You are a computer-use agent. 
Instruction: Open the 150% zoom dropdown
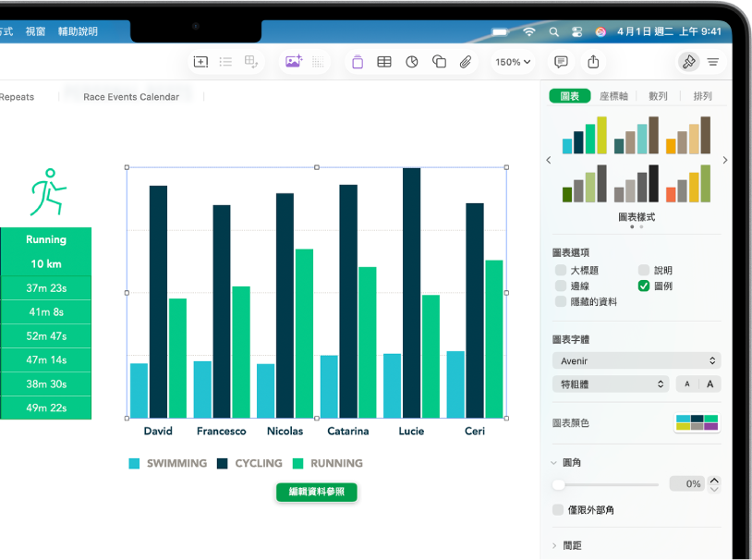tap(513, 62)
